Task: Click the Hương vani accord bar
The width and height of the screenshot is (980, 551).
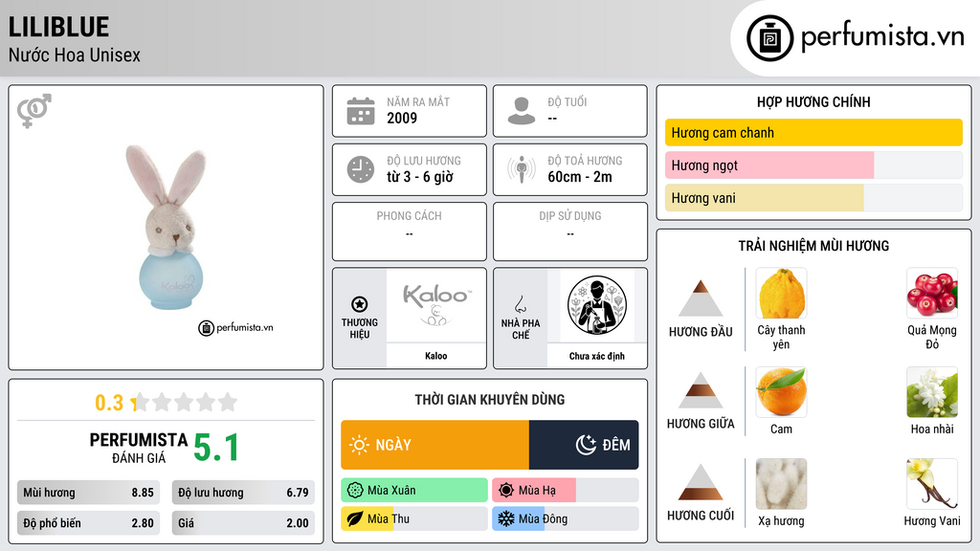Action: point(813,198)
